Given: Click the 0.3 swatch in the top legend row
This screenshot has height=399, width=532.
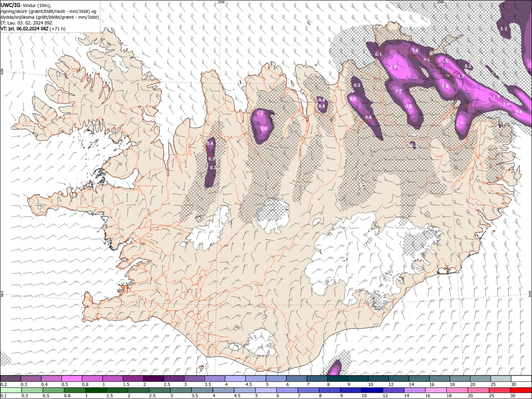Looking at the screenshot, I should click(x=31, y=378).
